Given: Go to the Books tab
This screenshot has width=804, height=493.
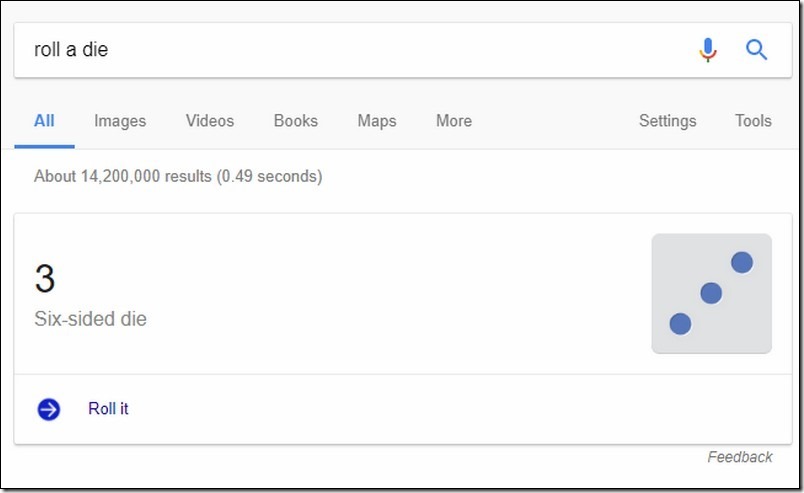Looking at the screenshot, I should [x=296, y=121].
